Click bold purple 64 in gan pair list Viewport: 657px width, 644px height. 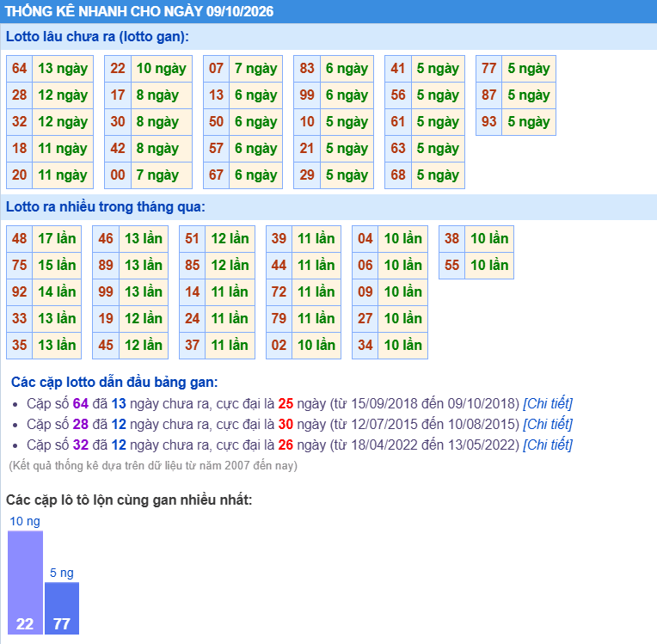(x=81, y=403)
